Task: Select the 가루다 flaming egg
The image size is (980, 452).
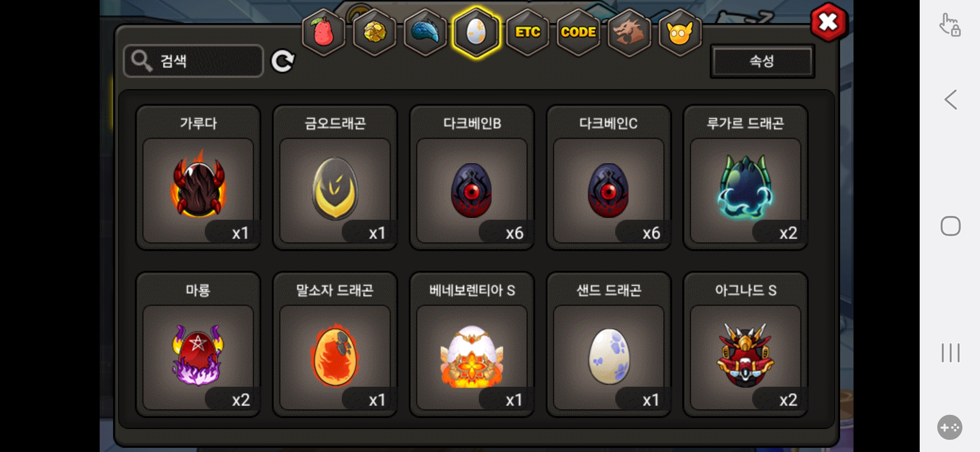Action: point(198,177)
